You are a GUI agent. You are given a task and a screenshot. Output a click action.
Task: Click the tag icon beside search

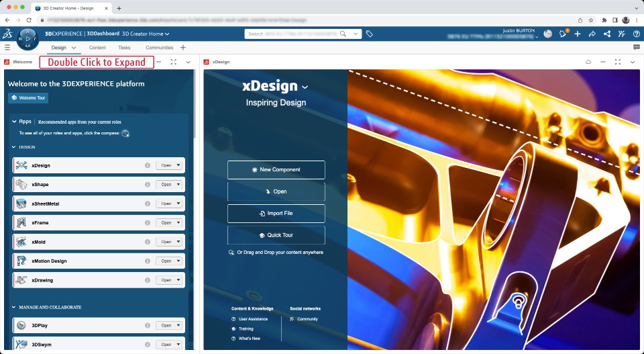tap(369, 34)
